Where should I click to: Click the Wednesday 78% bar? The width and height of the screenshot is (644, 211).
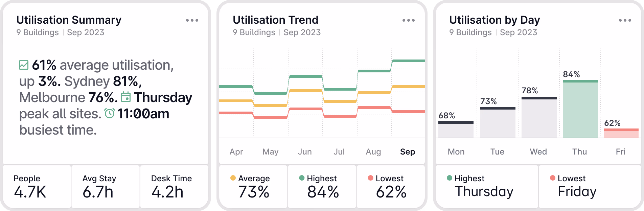coord(539,117)
